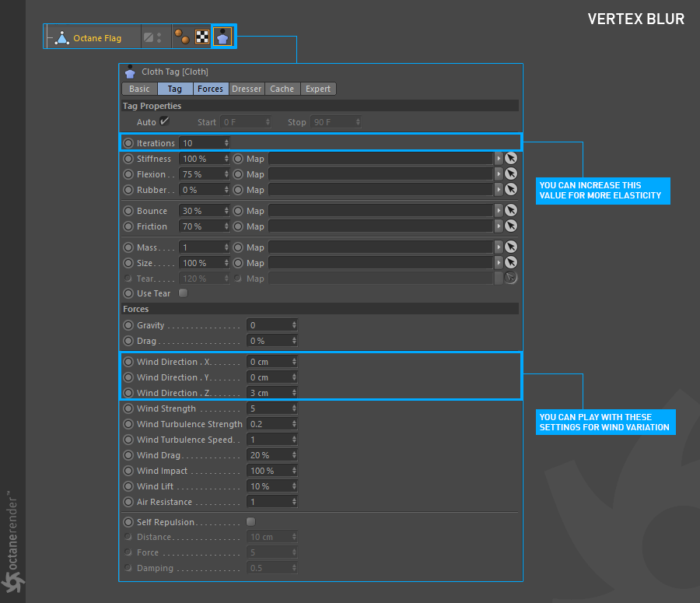Click the Wind Impact percentage field
700x603 pixels.
(x=272, y=471)
